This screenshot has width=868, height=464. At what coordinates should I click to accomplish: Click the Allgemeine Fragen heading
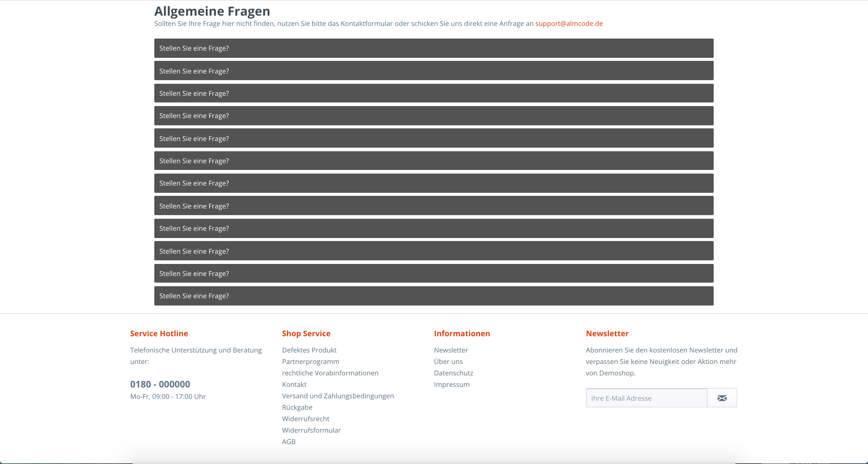click(x=212, y=11)
